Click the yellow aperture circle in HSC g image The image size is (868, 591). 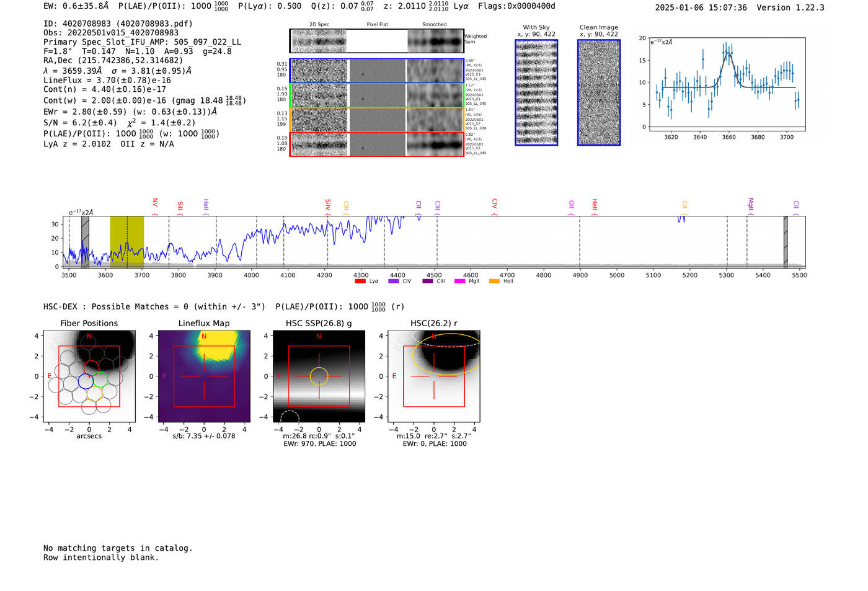[319, 376]
